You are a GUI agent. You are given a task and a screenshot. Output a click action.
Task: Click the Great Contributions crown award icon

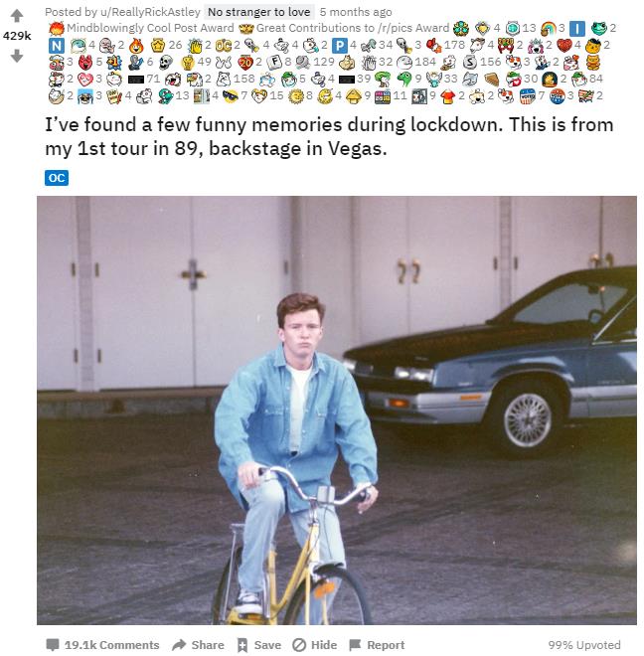click(x=246, y=28)
